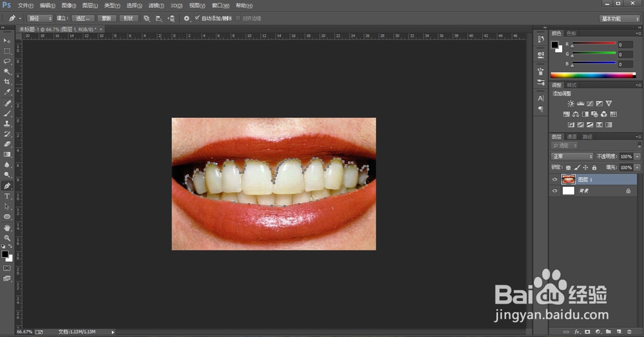Select the Eraser tool
Viewport: 644px width, 337px height.
pos(7,144)
